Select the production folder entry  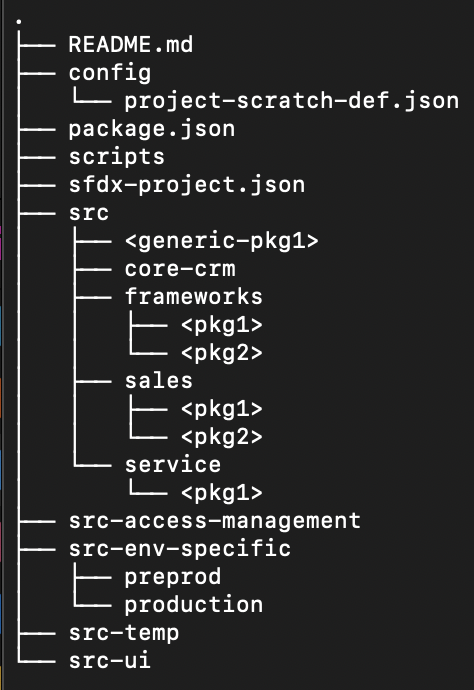tap(194, 605)
